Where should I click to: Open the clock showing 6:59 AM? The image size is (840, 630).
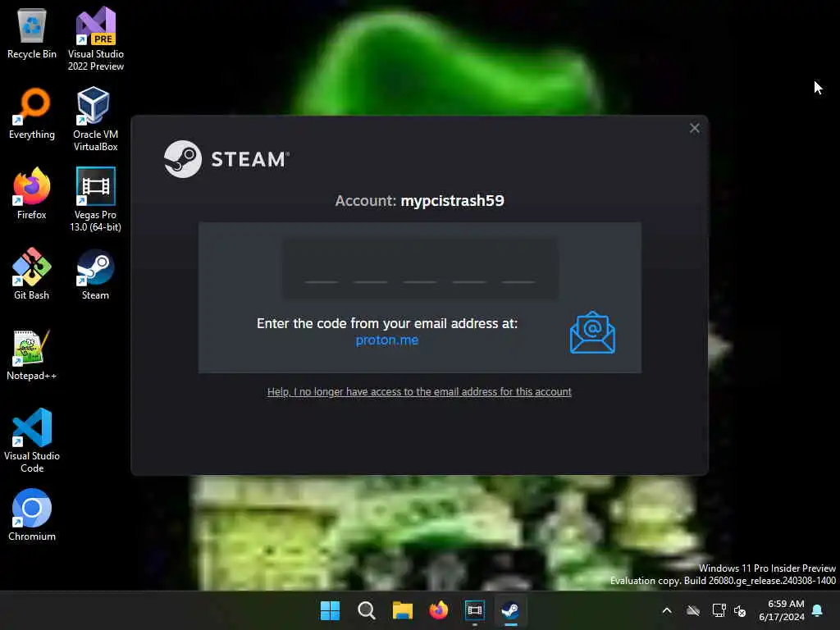(x=782, y=610)
